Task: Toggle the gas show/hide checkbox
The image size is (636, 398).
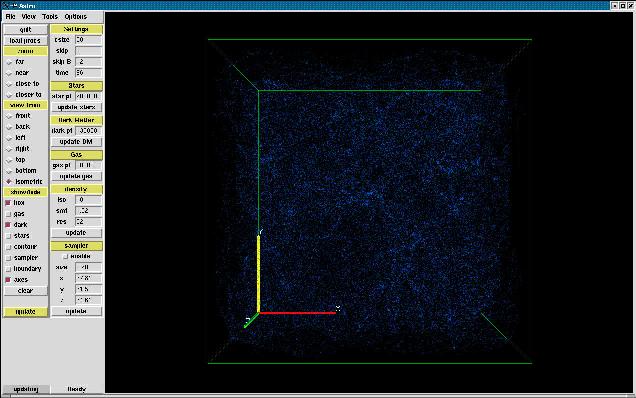Action: (x=8, y=214)
